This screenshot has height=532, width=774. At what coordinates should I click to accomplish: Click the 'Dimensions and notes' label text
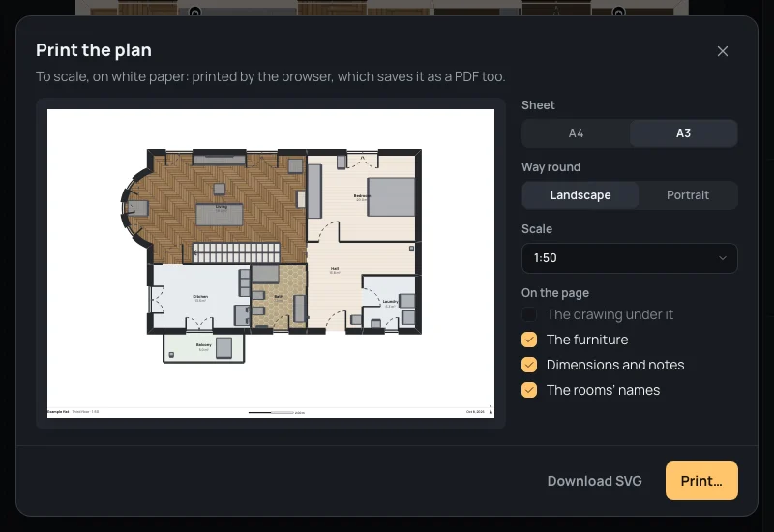coord(615,365)
